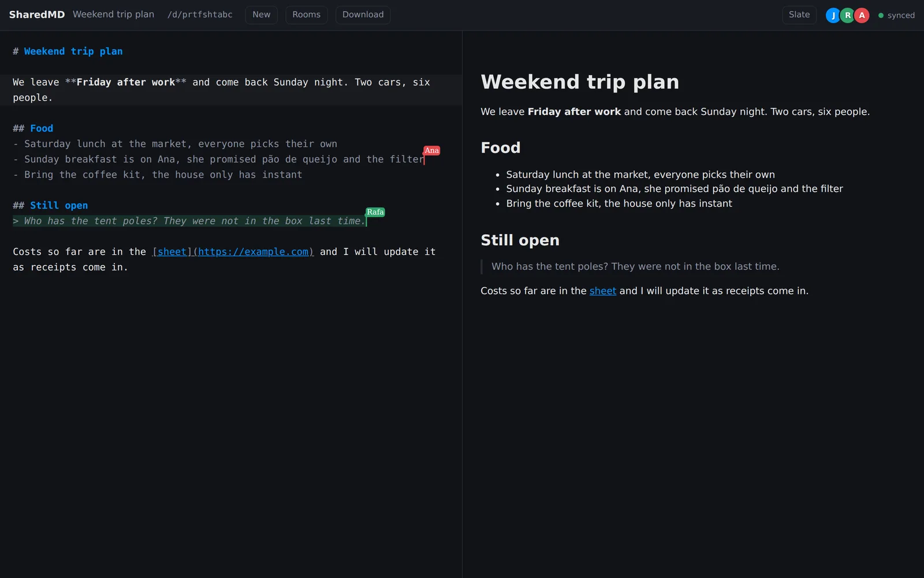Image resolution: width=924 pixels, height=578 pixels.
Task: Click the 'Weekend trip plan' title in header
Action: click(x=113, y=14)
